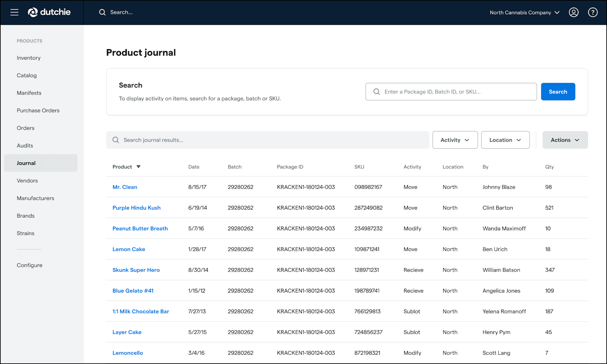607x364 pixels.
Task: Open the North Cannabis Company selector
Action: click(x=524, y=12)
